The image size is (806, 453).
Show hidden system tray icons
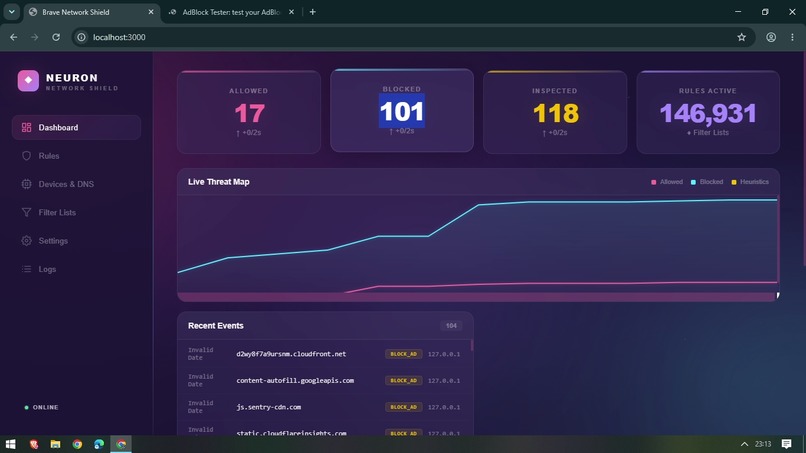pos(744,444)
